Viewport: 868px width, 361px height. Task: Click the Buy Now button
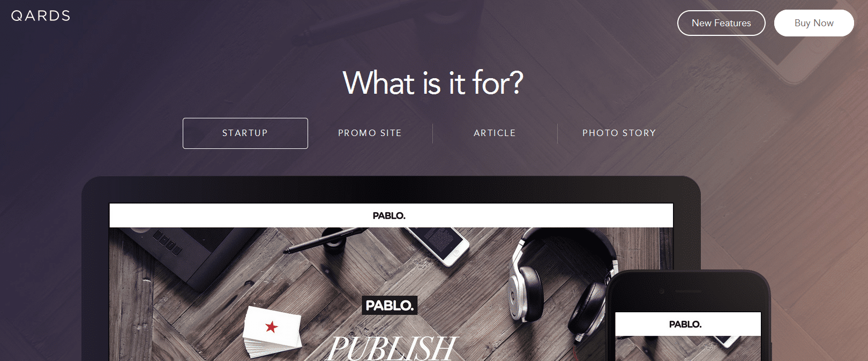[x=814, y=23]
